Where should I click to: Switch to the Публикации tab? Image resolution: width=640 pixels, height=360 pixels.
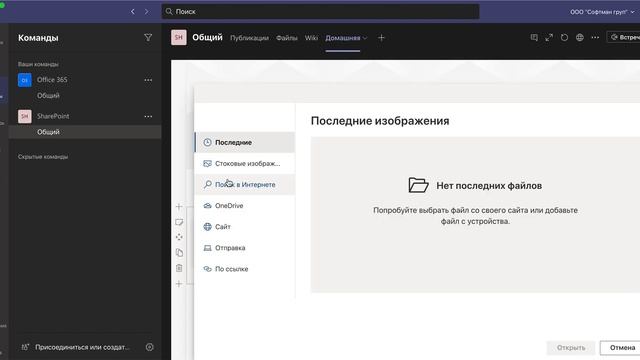point(249,38)
